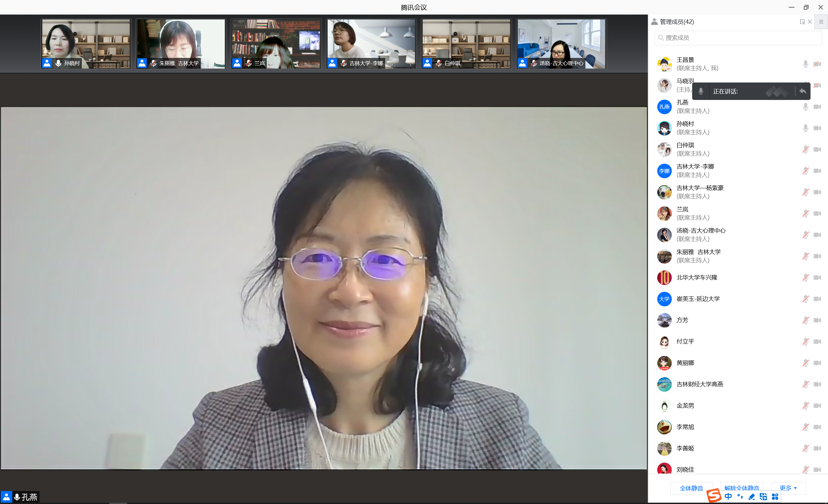Click Sogou translate icon in IME bar
The width and height of the screenshot is (828, 504).
763,497
